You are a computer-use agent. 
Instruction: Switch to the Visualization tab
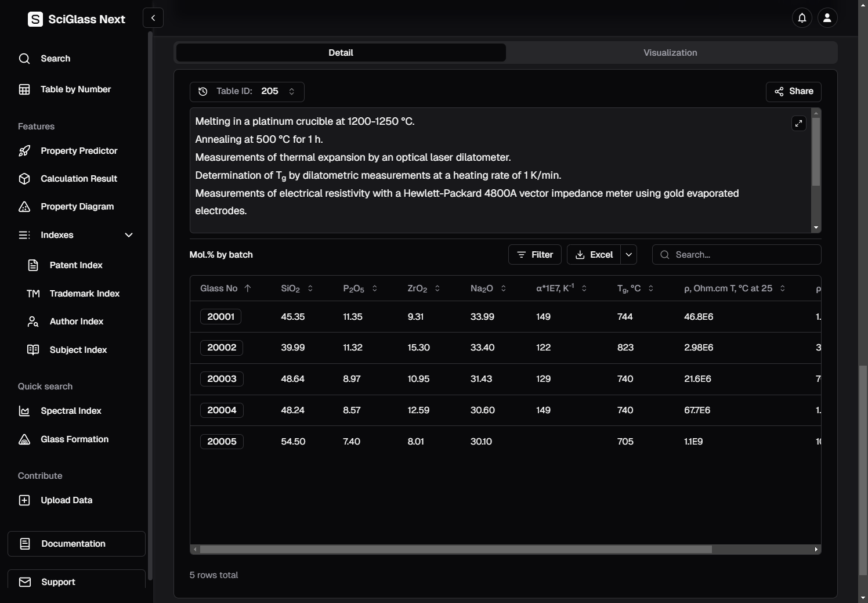(x=670, y=53)
